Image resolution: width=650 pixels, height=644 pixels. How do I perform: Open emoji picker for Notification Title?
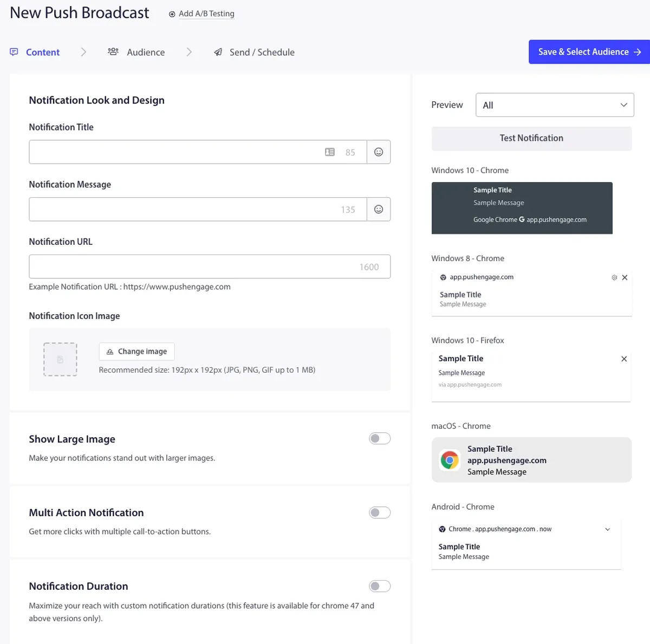pos(379,152)
